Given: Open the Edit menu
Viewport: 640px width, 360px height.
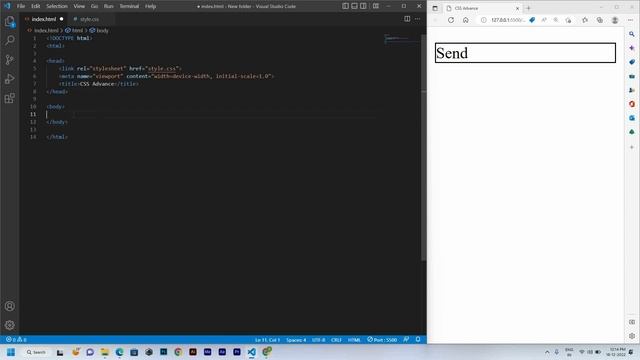Looking at the screenshot, I should pyautogui.click(x=36, y=6).
